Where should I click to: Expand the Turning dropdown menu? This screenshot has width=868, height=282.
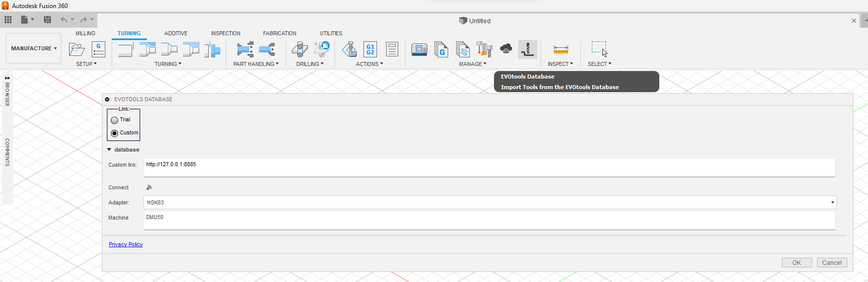point(168,64)
